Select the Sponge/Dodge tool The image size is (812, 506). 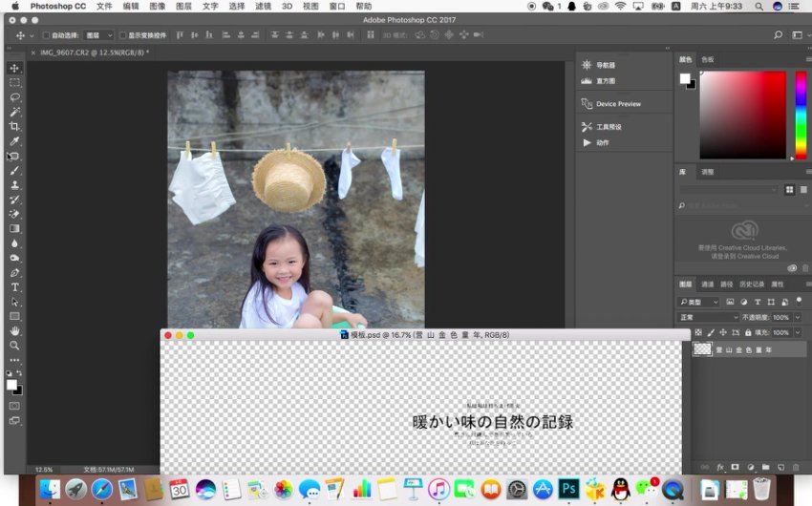click(x=14, y=258)
